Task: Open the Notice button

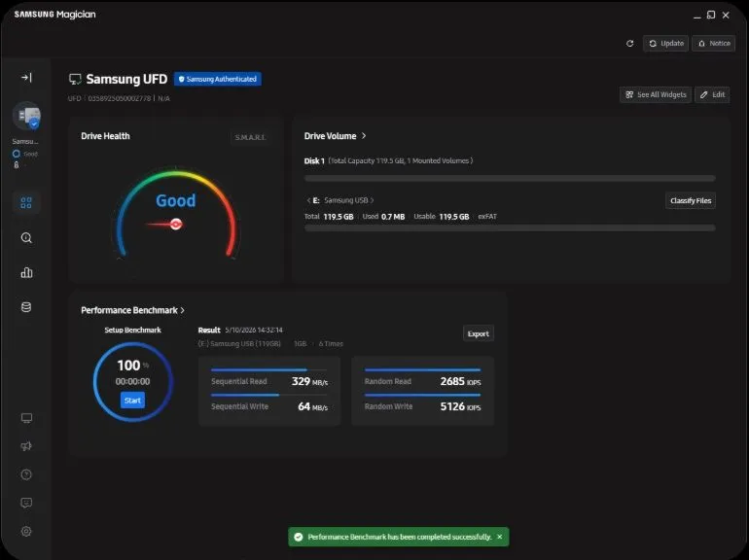Action: (x=714, y=44)
